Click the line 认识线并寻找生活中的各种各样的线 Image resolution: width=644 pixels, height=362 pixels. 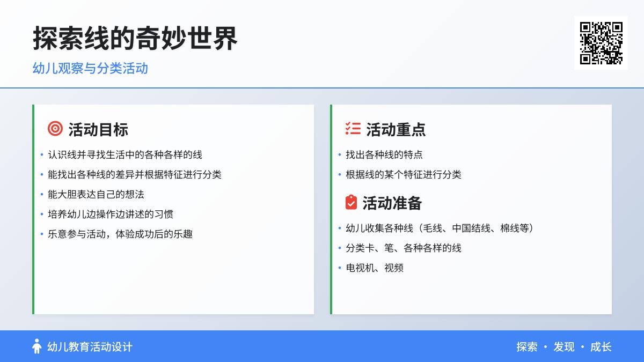point(125,155)
